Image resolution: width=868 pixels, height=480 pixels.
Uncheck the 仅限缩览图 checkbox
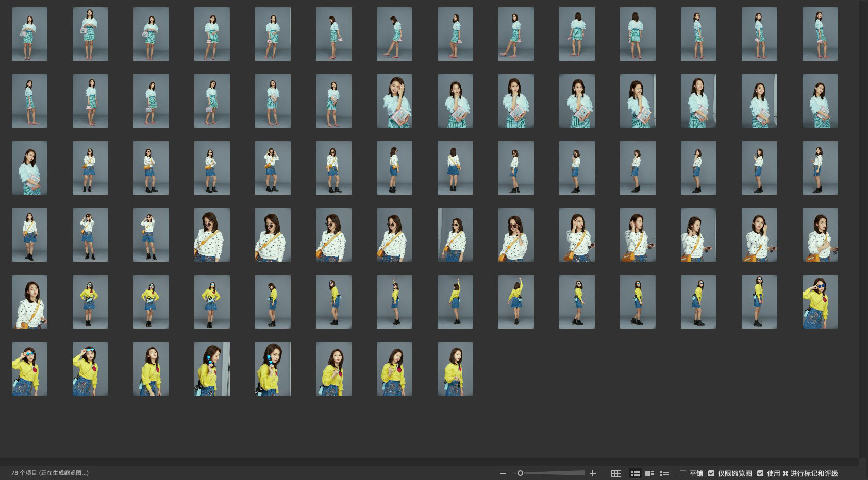pos(711,473)
